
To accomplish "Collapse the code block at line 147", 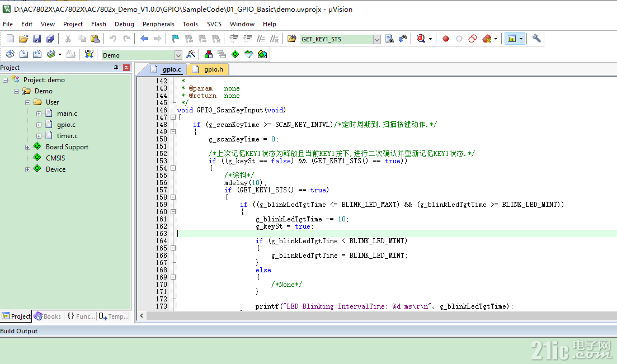I will click(x=173, y=117).
